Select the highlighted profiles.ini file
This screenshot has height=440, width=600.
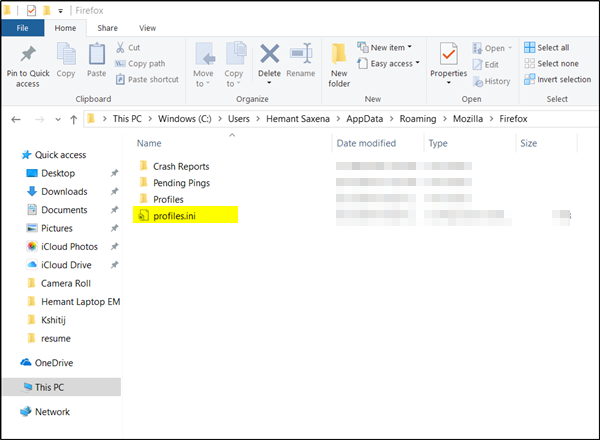tap(186, 215)
